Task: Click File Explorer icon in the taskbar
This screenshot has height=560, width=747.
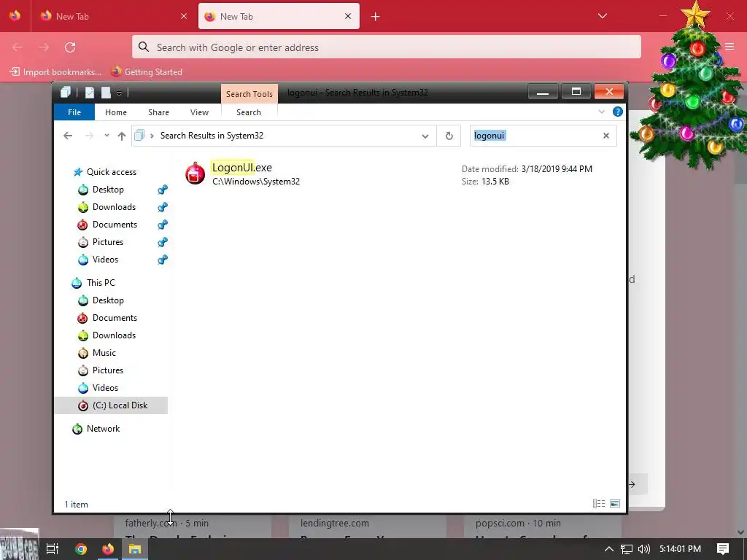Action: coord(135,549)
